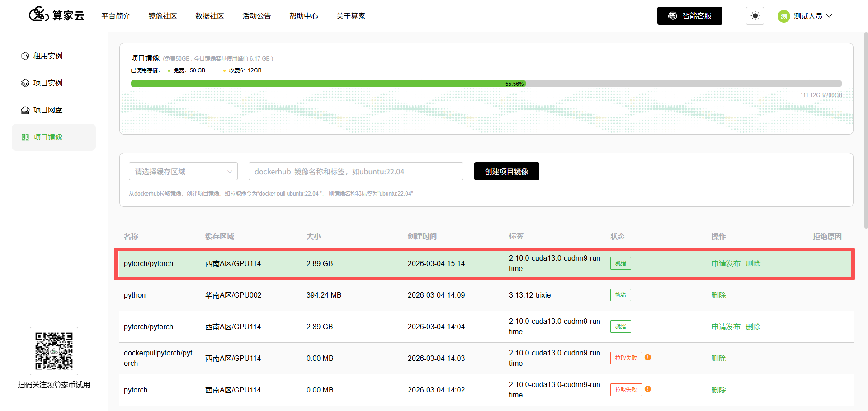Click the warning icon on dockerpullpytorch row
Screen dimensions: 868x411
[x=648, y=357]
